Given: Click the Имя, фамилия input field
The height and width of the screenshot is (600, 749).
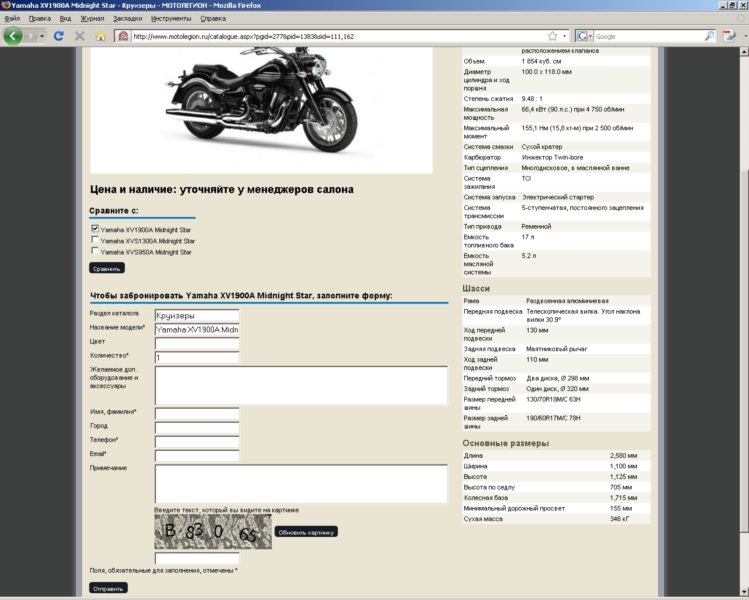Looking at the screenshot, I should tap(197, 414).
